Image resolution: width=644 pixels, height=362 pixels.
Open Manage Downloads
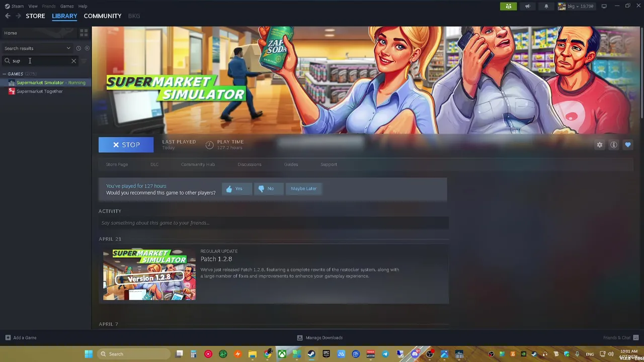(320, 338)
